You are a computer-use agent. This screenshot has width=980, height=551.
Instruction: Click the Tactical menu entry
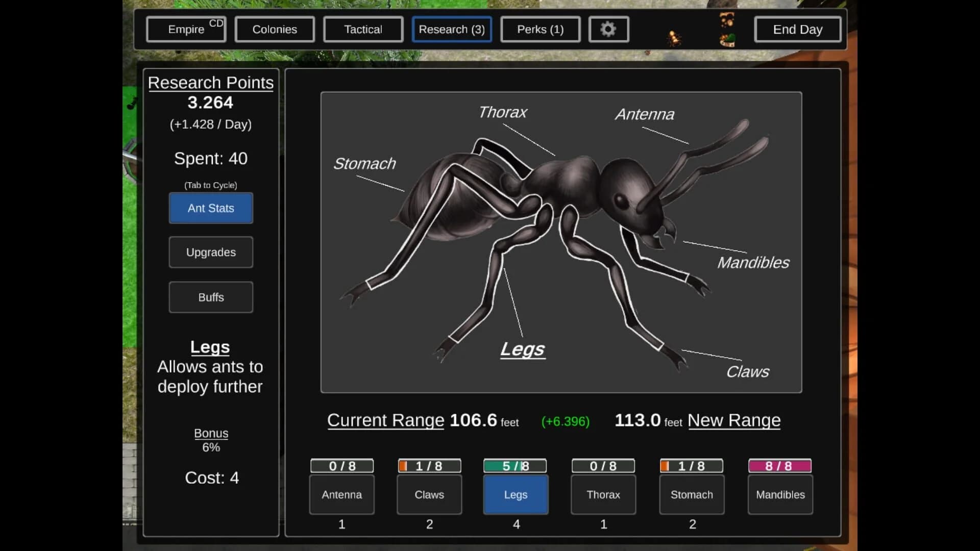pos(363,29)
